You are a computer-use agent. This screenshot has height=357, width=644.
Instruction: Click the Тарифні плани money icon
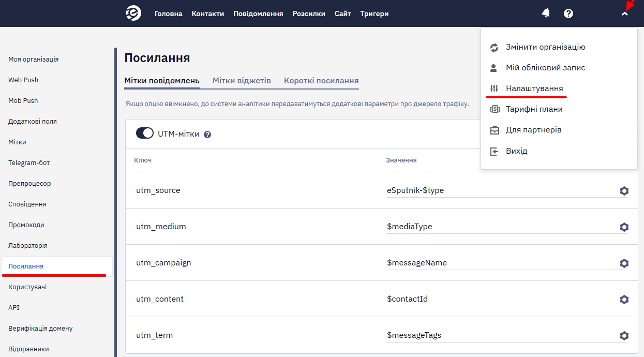(x=494, y=109)
